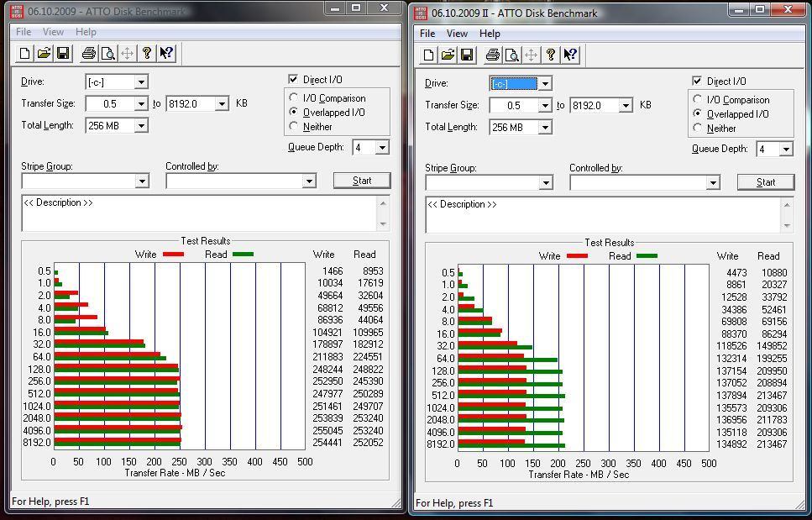Click Print Preview icon in right window

(511, 55)
